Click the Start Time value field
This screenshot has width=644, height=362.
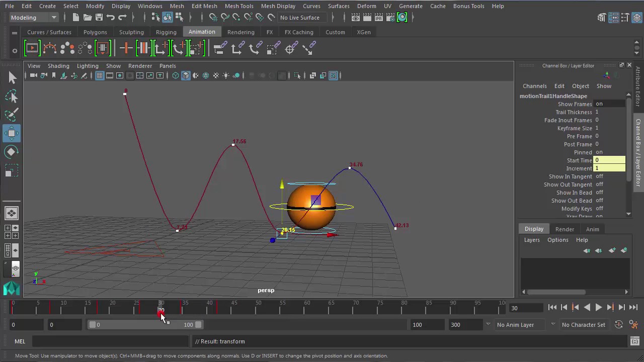(609, 160)
